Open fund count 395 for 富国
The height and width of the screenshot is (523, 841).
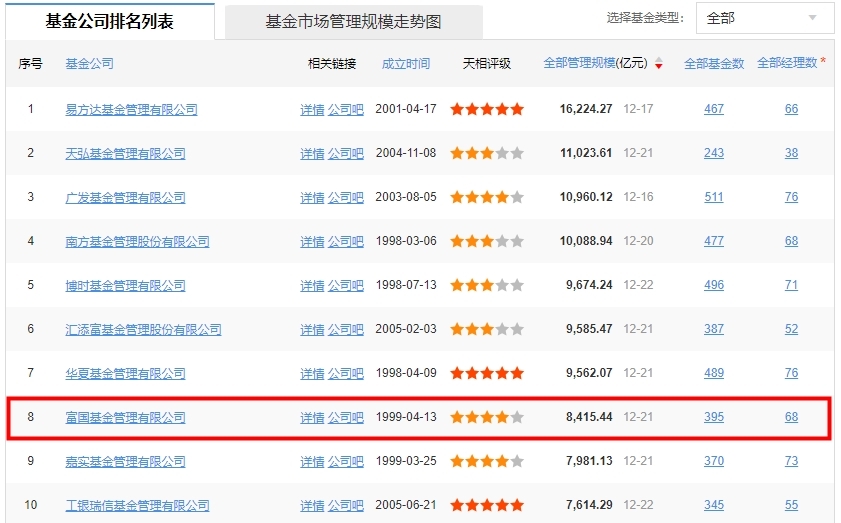(714, 417)
